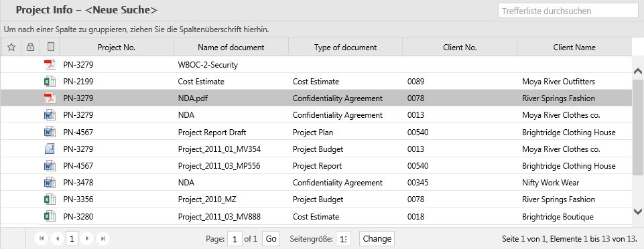Click Word icon of Nifty Work Wear NDA row
644x249 pixels.
pyautogui.click(x=50, y=183)
